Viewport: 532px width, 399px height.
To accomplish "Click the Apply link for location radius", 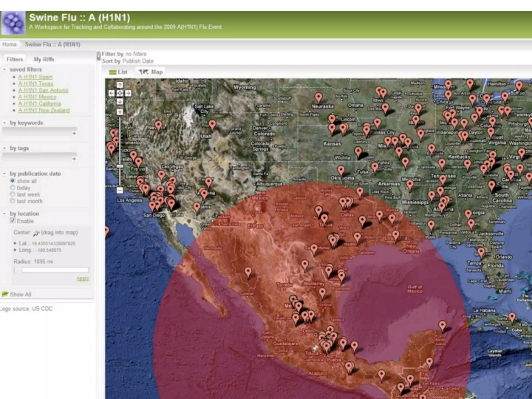I will pos(83,278).
